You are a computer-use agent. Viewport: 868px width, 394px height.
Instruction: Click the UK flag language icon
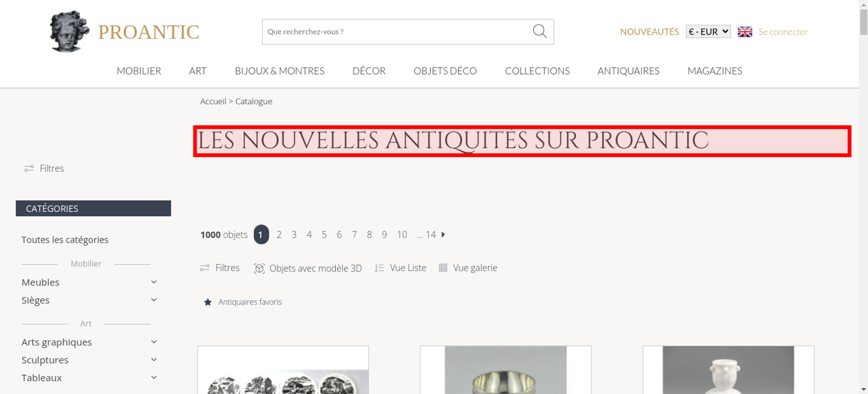[x=745, y=32]
